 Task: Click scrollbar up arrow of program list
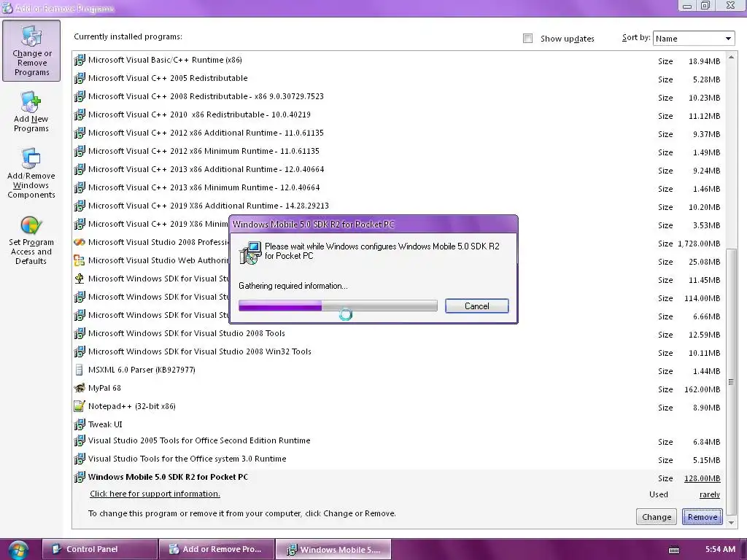(x=731, y=58)
